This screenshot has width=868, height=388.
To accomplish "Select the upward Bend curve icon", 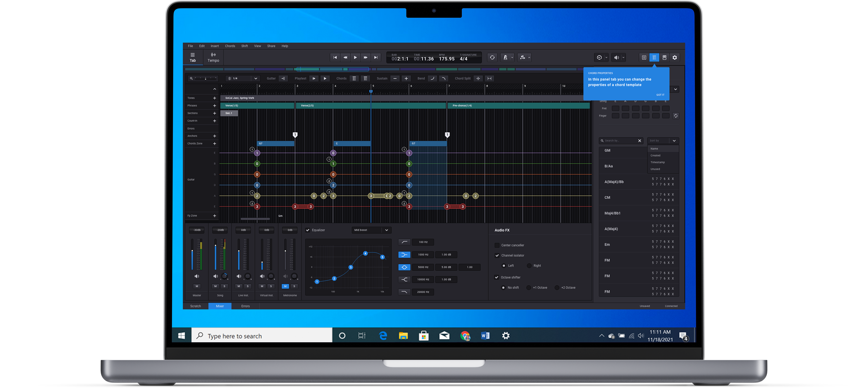I will (432, 78).
